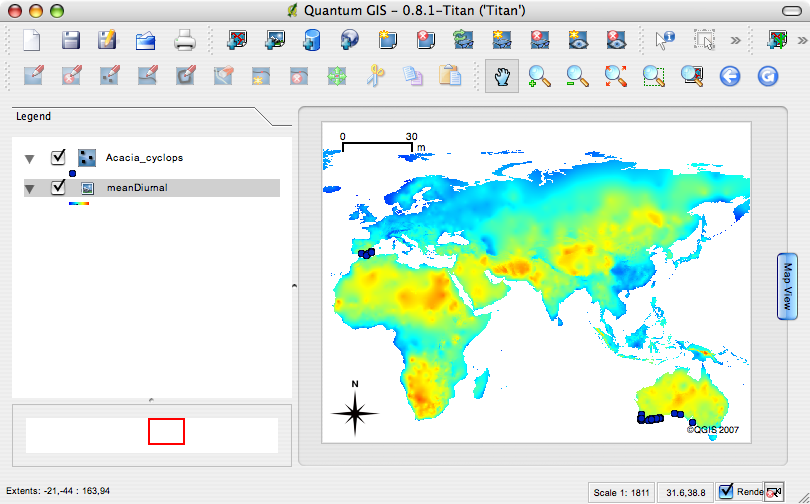Click the coordinate display 31.6,38.8
810x504 pixels.
click(x=686, y=492)
